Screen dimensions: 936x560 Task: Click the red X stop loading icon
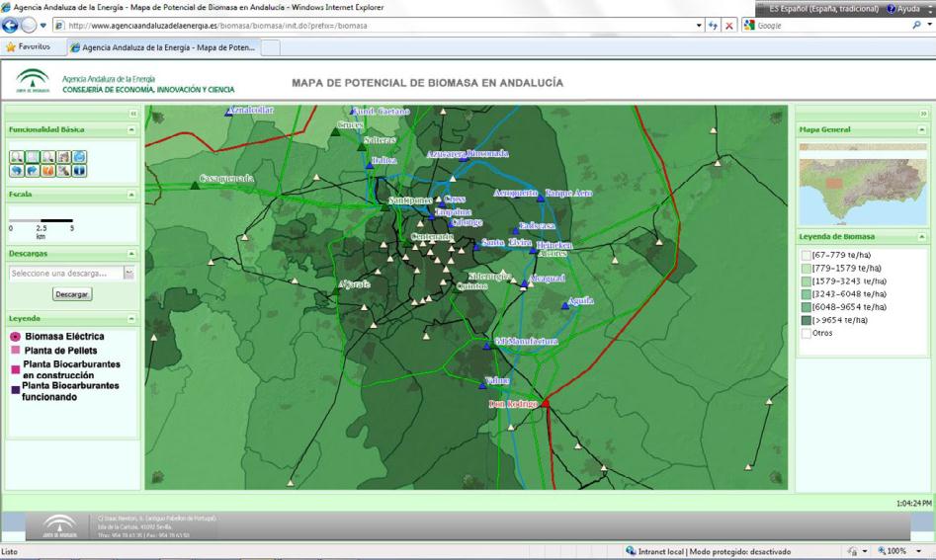coord(728,26)
